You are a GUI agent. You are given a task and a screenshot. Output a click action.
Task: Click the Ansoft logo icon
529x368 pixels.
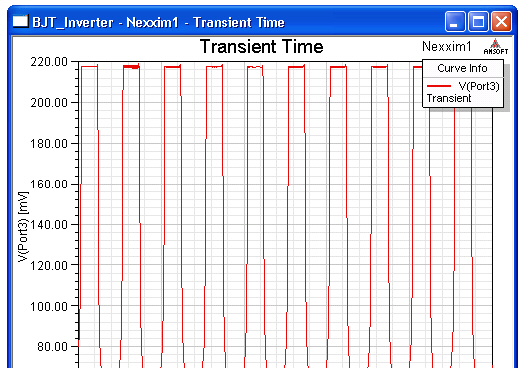(x=495, y=47)
